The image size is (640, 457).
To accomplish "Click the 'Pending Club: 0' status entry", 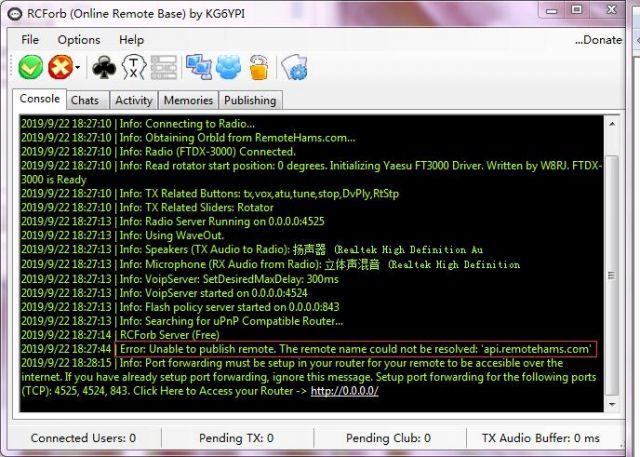I will [x=388, y=438].
